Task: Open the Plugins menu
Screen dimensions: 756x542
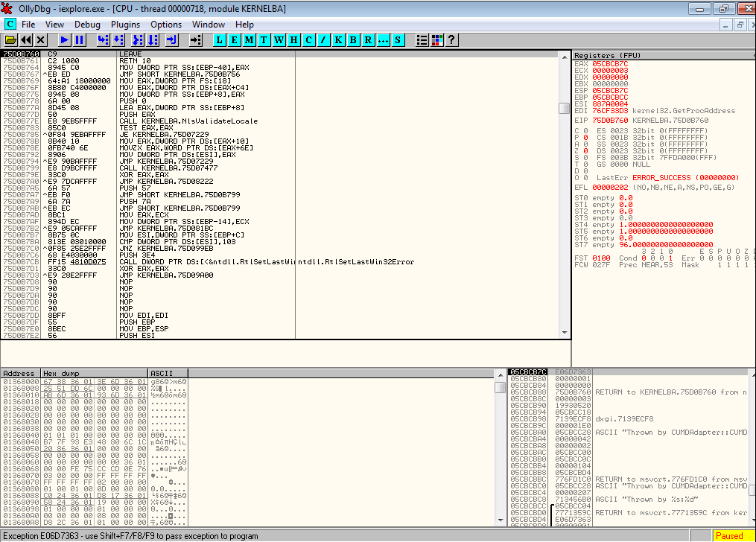Action: 125,25
